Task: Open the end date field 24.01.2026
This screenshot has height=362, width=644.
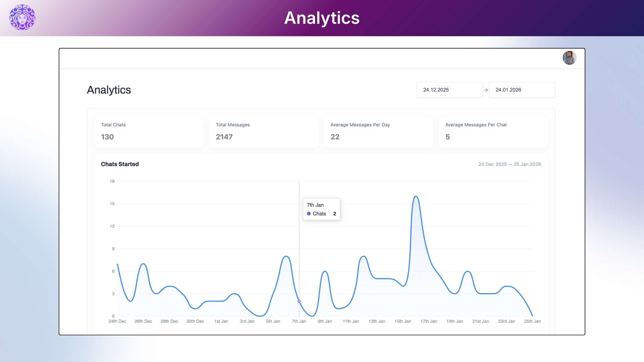Action: point(522,90)
